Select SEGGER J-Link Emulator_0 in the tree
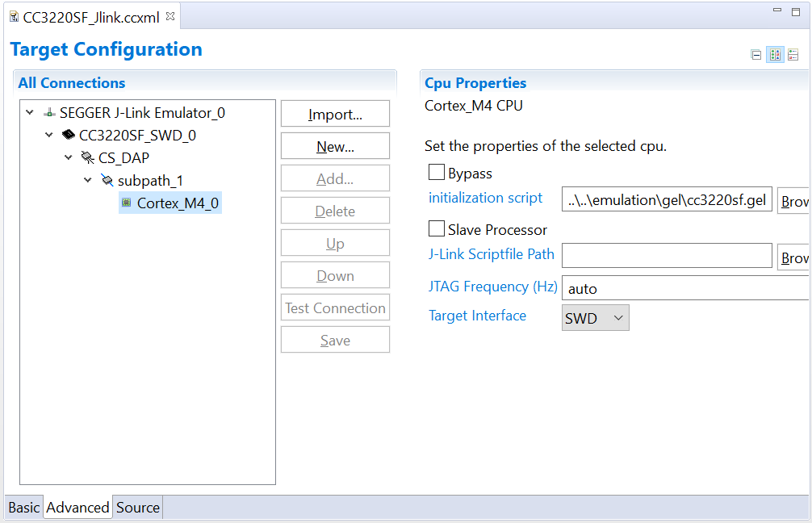Viewport: 812px width, 523px height. coord(142,112)
